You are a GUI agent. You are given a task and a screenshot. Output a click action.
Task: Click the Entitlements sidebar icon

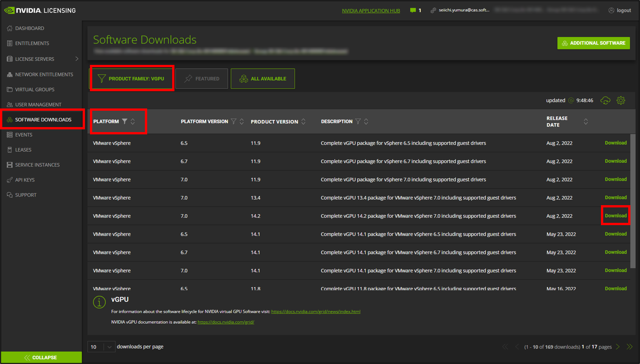(x=10, y=43)
